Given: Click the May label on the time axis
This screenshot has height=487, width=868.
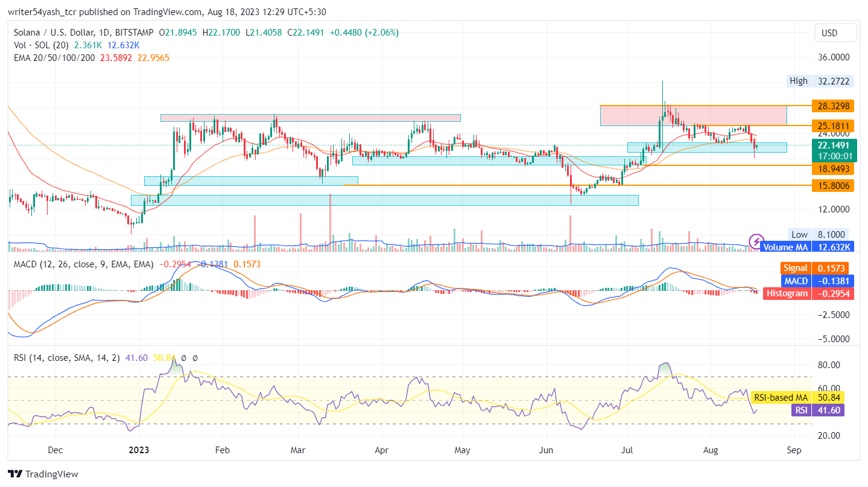Looking at the screenshot, I should coord(462,450).
